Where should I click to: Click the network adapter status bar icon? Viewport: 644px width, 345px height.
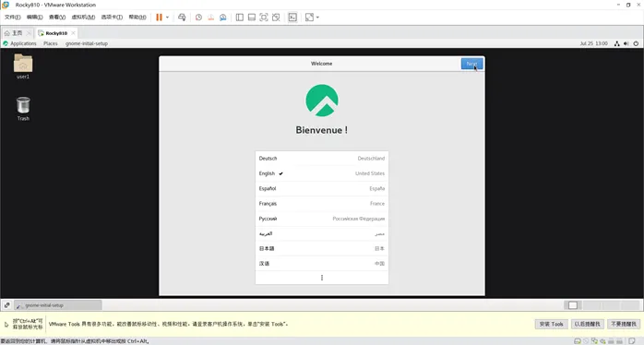[x=594, y=341]
